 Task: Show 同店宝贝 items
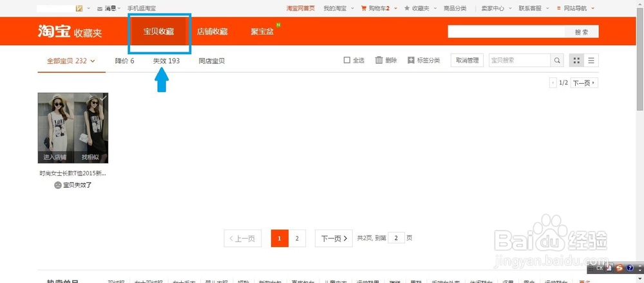point(211,61)
